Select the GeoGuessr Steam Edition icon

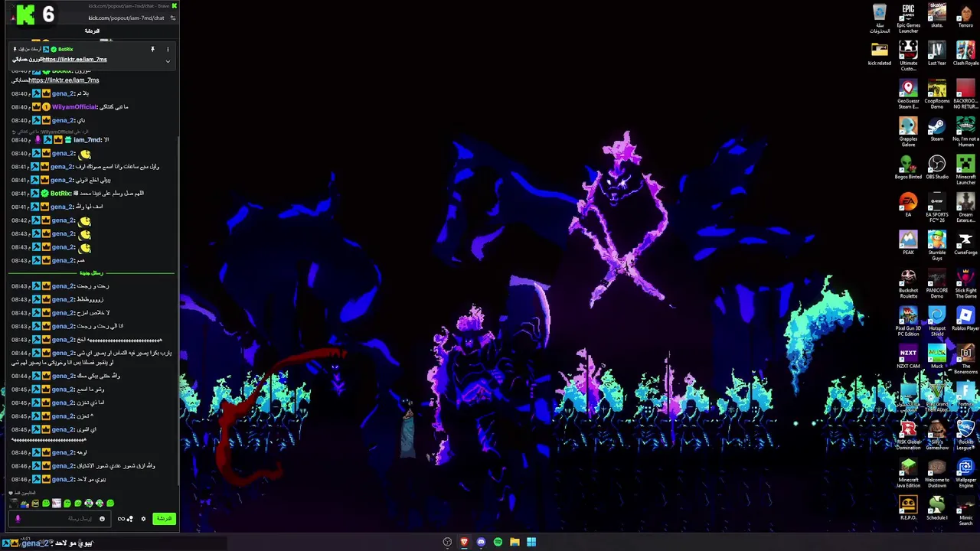pyautogui.click(x=908, y=95)
